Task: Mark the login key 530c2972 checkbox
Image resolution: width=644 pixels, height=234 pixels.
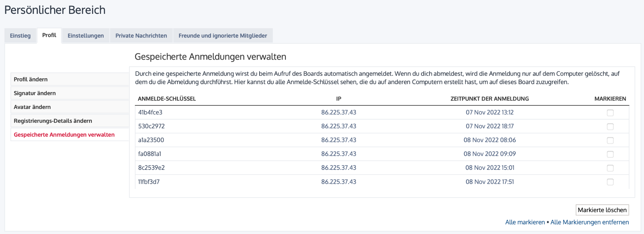Action: tap(610, 127)
